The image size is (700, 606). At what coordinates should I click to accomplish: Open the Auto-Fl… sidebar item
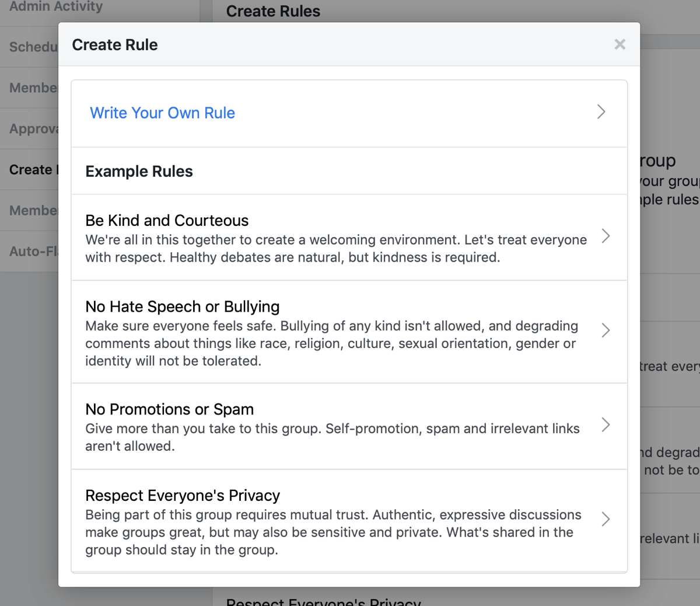[x=33, y=251]
